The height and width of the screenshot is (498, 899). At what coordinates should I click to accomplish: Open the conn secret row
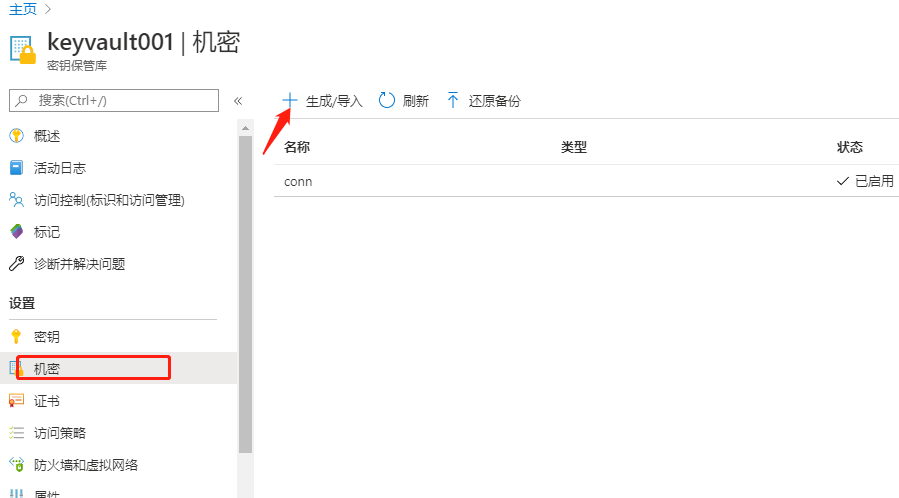[x=587, y=181]
